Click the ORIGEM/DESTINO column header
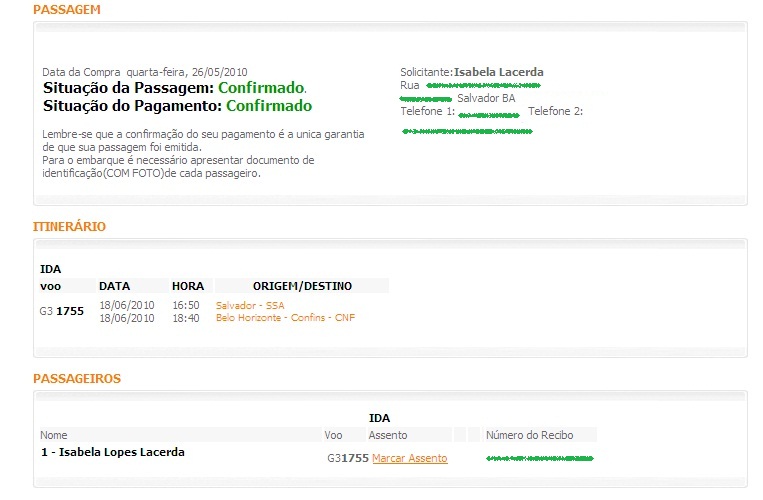Image resolution: width=763 pixels, height=500 pixels. [x=302, y=286]
